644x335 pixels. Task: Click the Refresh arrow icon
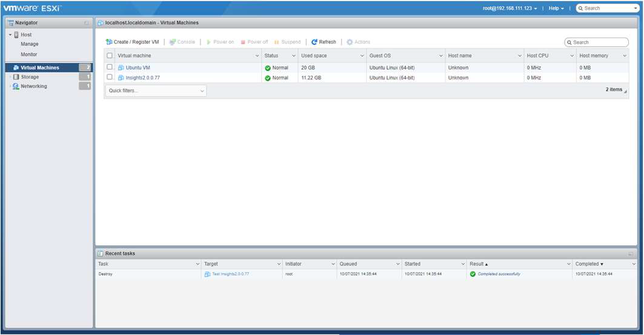pyautogui.click(x=314, y=42)
